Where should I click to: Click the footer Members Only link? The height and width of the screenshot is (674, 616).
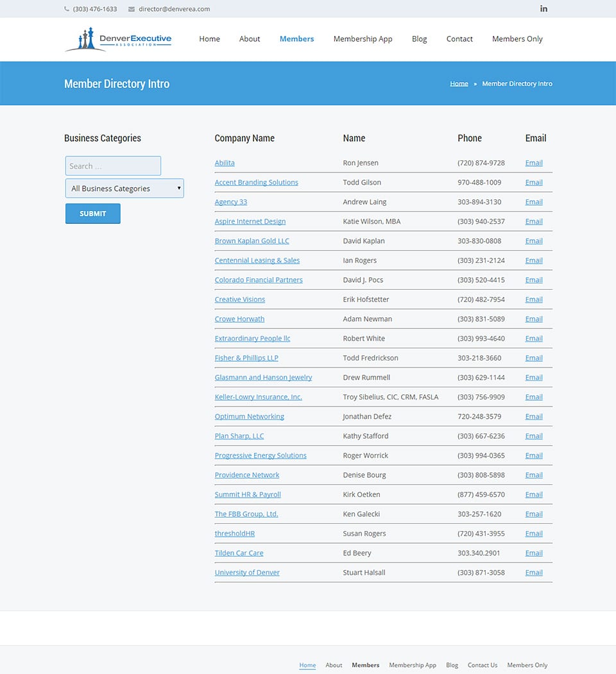coord(527,665)
